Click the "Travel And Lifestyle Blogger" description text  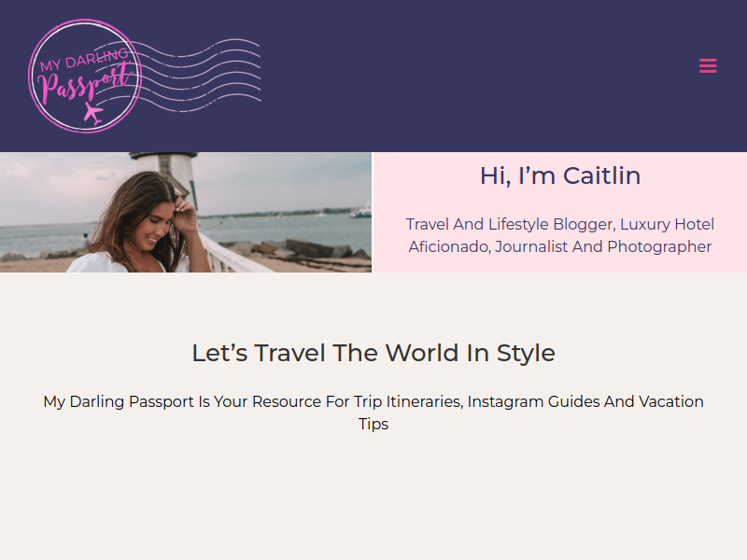[x=559, y=235]
